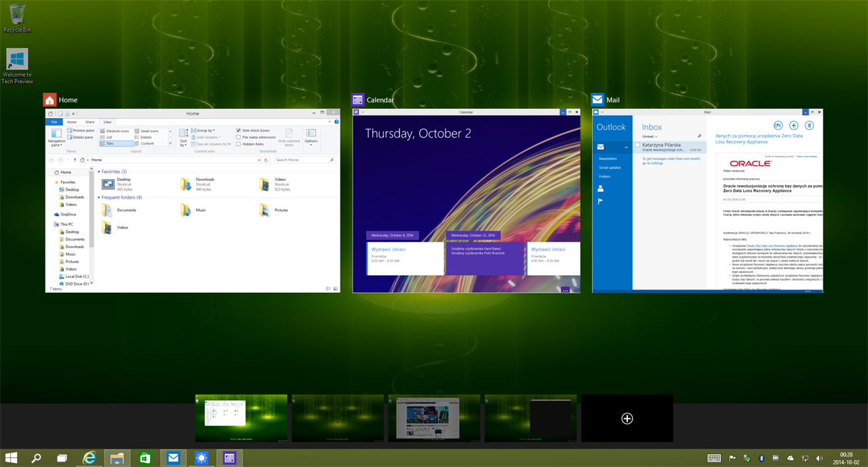Switch to the third virtual desktop thumbnail
868x467 pixels.
(x=434, y=418)
